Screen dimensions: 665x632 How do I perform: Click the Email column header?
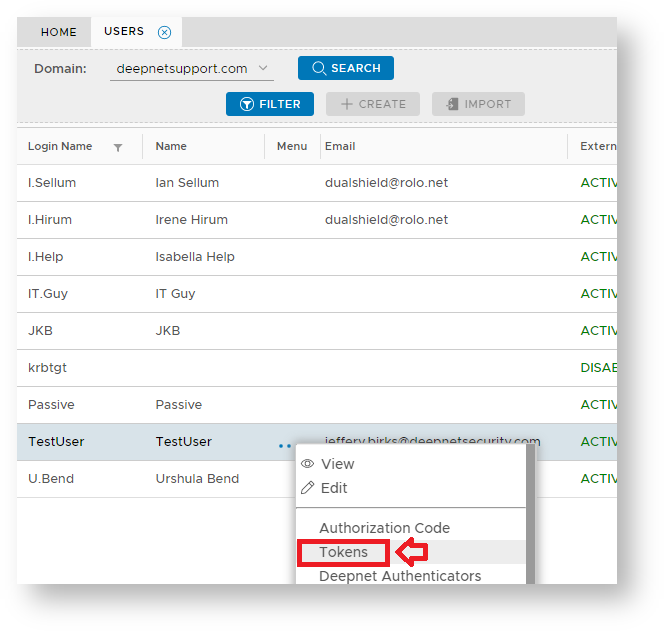(x=340, y=146)
